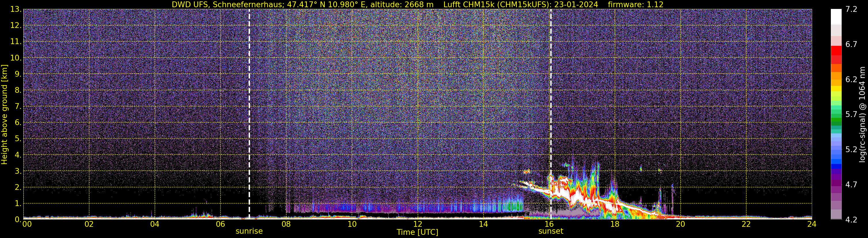Click the '14' time axis tick label
Screen dimensions: 868x238
tap(483, 224)
